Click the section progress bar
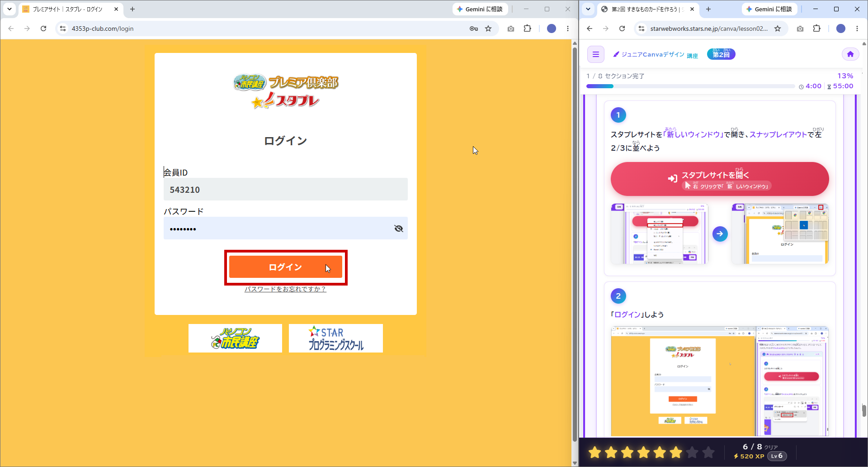Viewport: 868px width, 467px height. click(x=690, y=86)
